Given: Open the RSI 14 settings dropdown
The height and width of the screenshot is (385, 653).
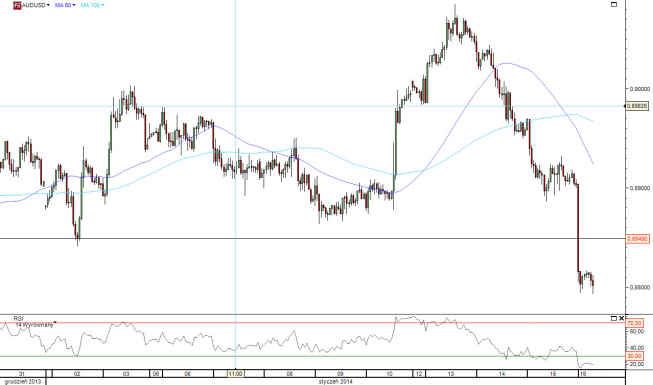Looking at the screenshot, I should (x=55, y=322).
